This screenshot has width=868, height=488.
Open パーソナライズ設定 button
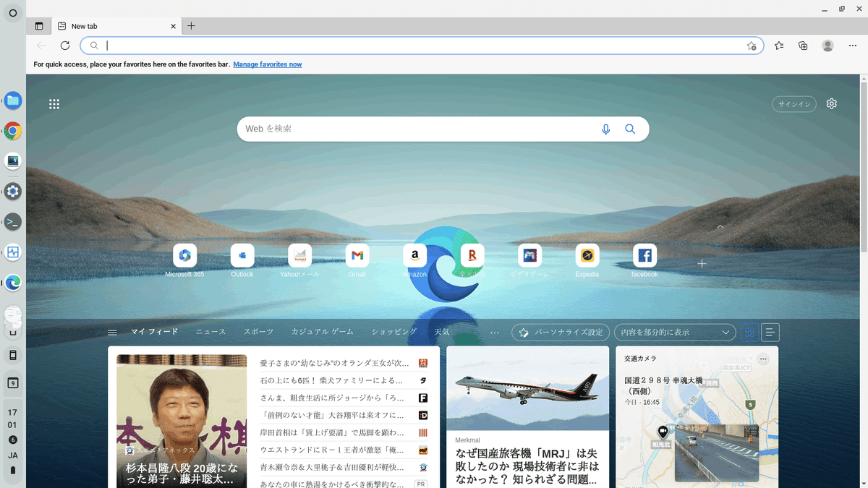click(561, 333)
